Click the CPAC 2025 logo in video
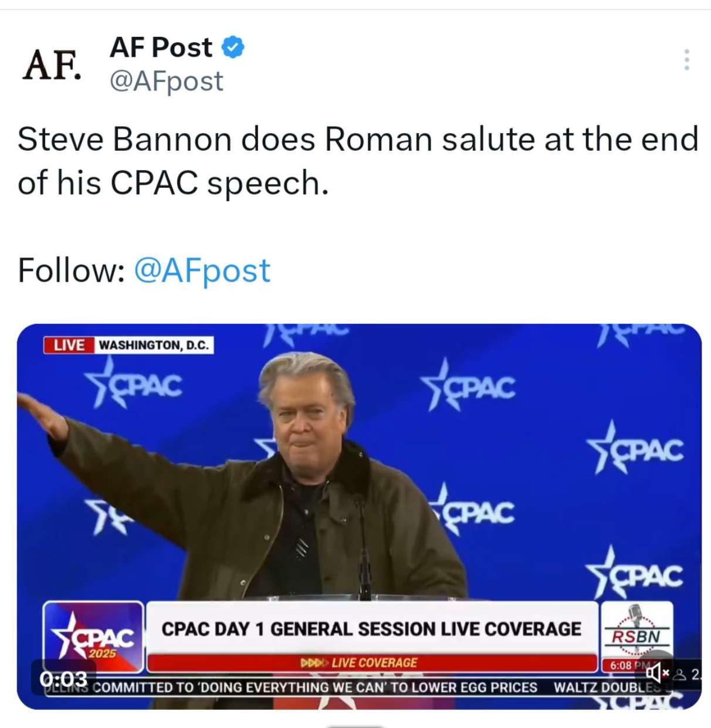 tap(93, 636)
